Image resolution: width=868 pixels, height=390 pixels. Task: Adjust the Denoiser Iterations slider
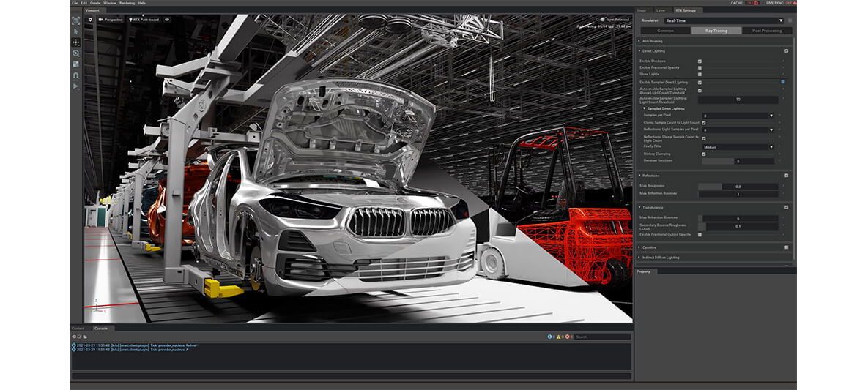[738, 161]
